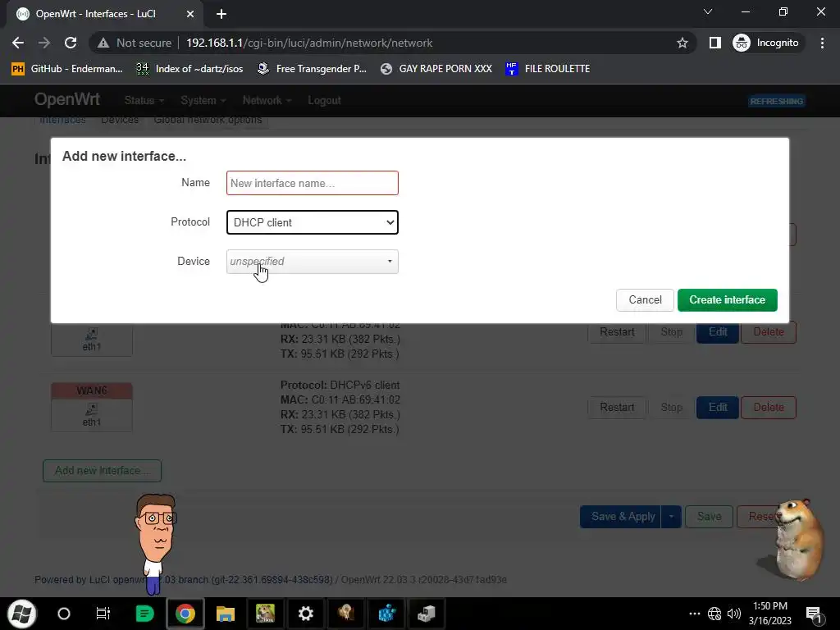Click the New interface name input field
840x630 pixels.
(313, 183)
